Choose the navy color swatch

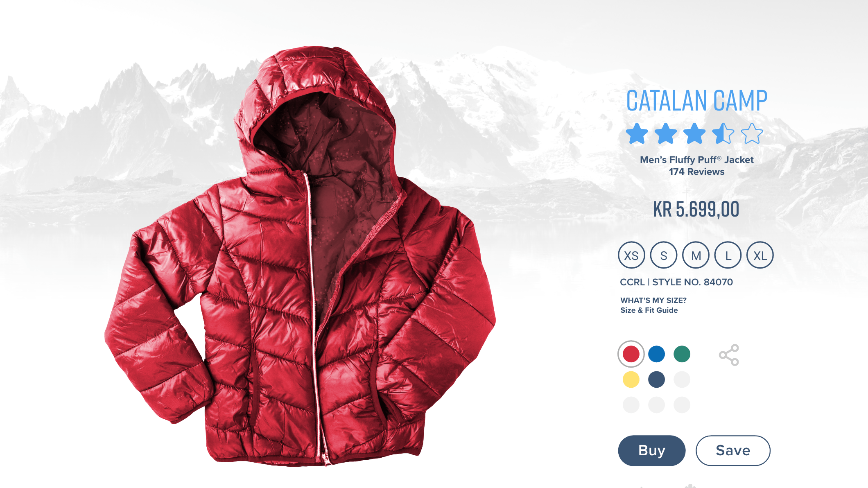[x=656, y=380]
